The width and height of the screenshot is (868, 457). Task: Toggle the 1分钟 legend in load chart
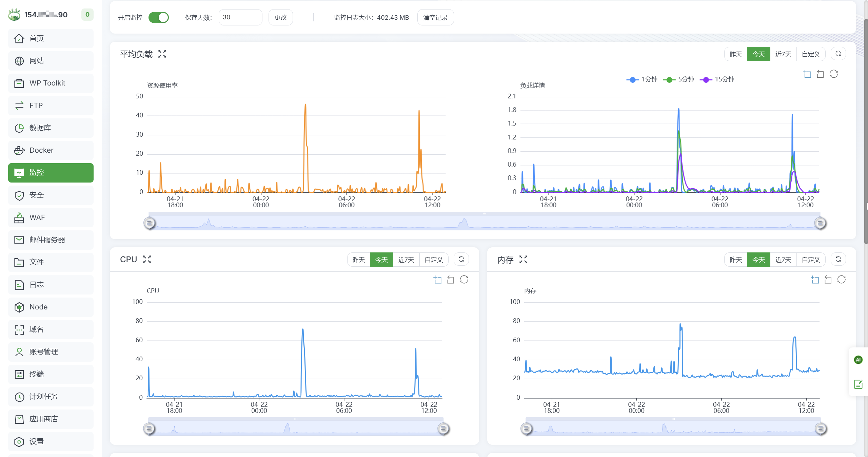point(644,79)
